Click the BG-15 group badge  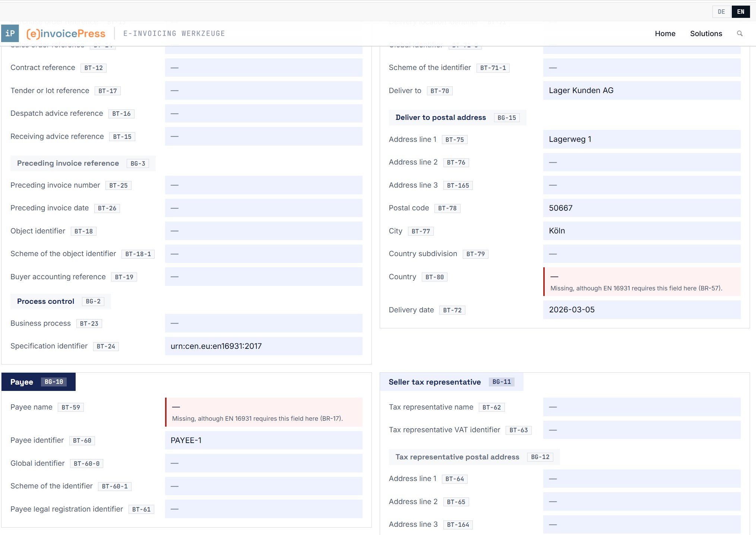point(507,118)
